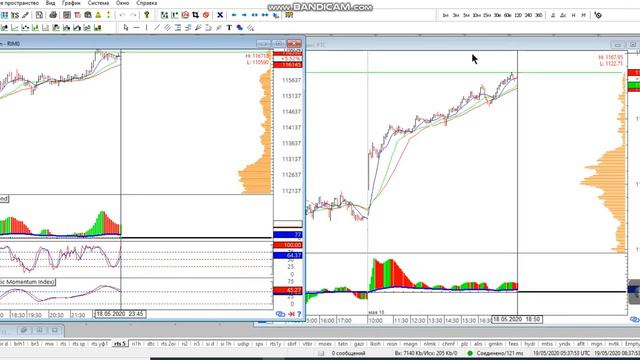Select the diagonal trend line tool
Image resolution: width=640 pixels, height=360 pixels.
157,27
